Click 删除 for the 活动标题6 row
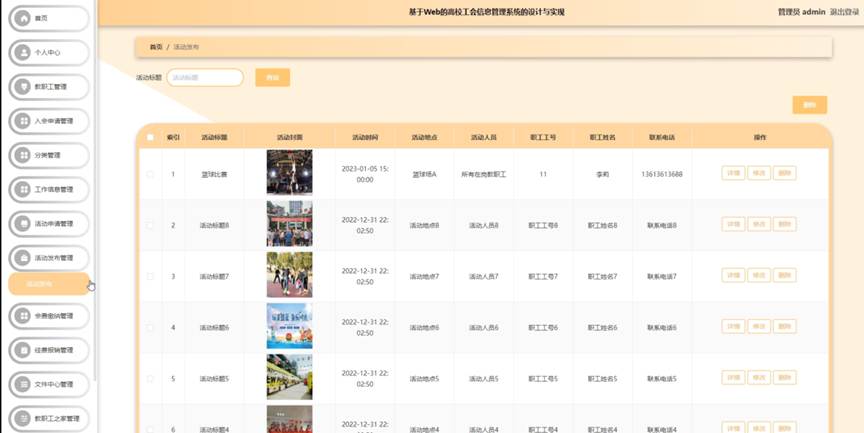The image size is (864, 433). point(784,326)
